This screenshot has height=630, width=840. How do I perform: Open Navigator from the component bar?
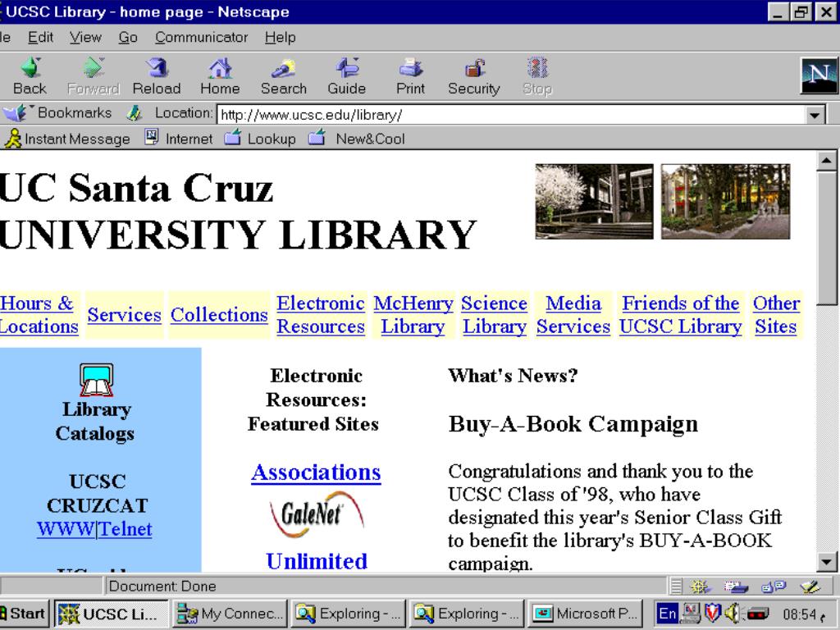[700, 587]
